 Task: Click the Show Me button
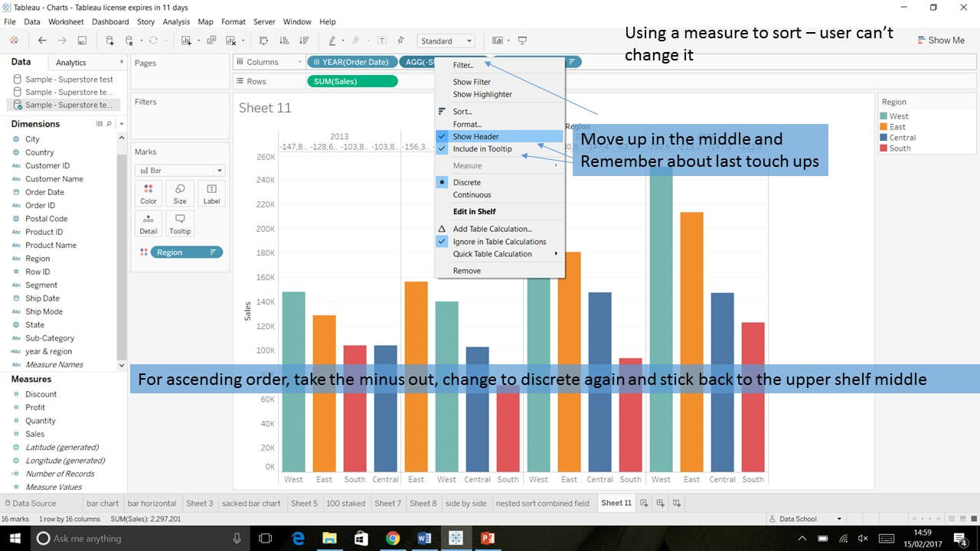click(939, 41)
